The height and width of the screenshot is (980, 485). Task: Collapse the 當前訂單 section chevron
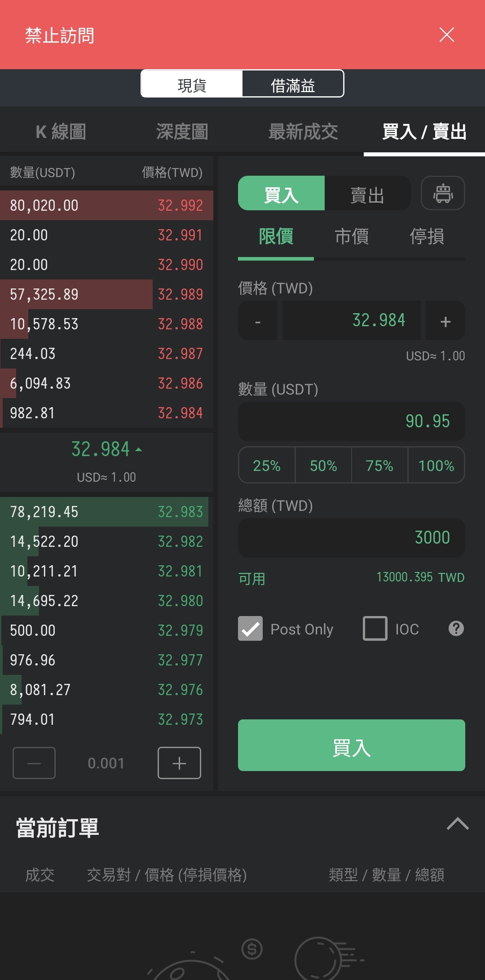click(457, 824)
